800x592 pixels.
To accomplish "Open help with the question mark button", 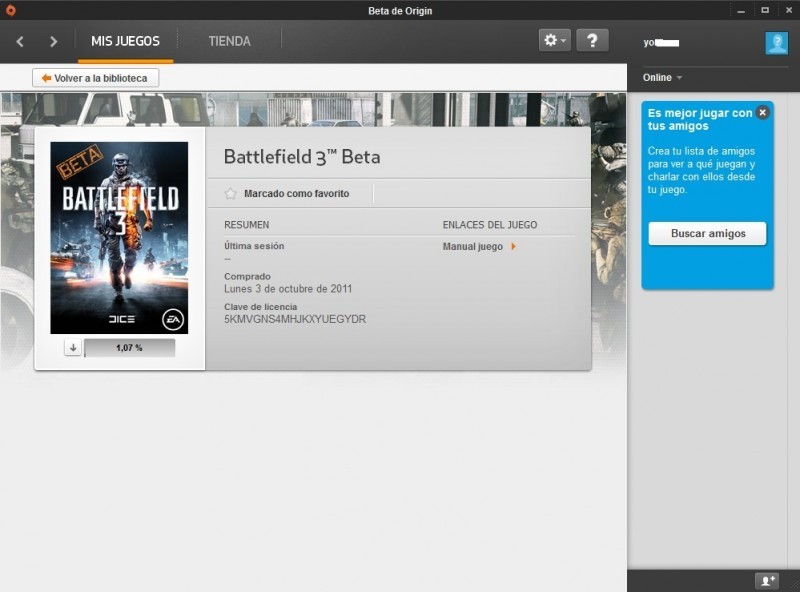I will (x=592, y=40).
